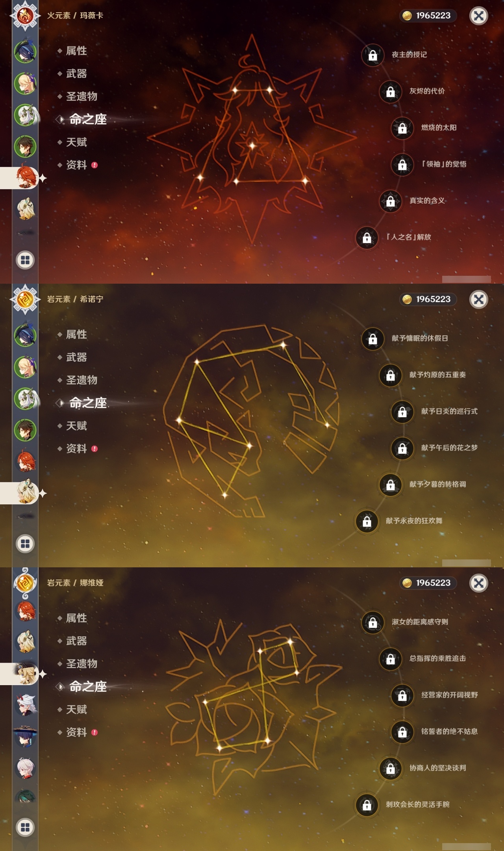The width and height of the screenshot is (504, 851).
Task: Go to 天赋 tab for 玛薇卡
Action: point(76,142)
